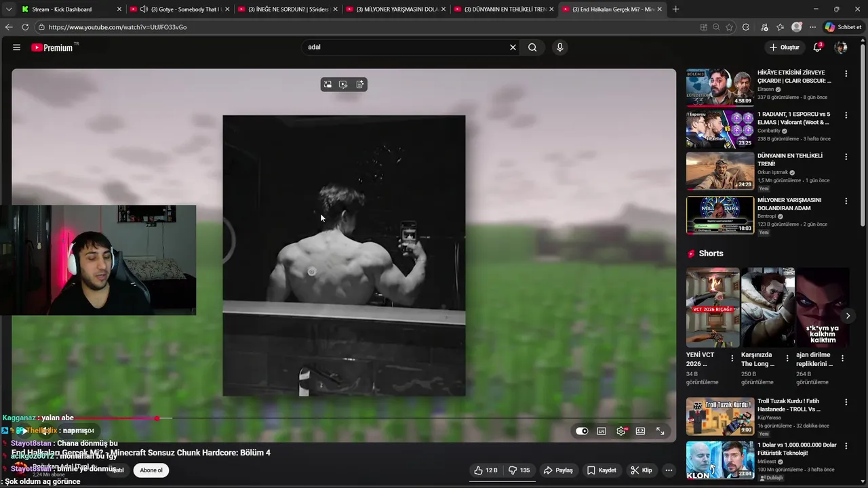Open options for MİLYONER YARIŞMASINI DOLANDIRAN ADAM

pos(846,201)
